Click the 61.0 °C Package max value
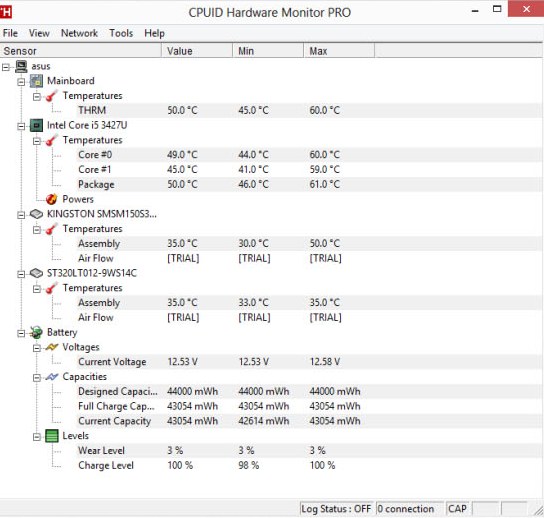The width and height of the screenshot is (544, 518). (325, 184)
